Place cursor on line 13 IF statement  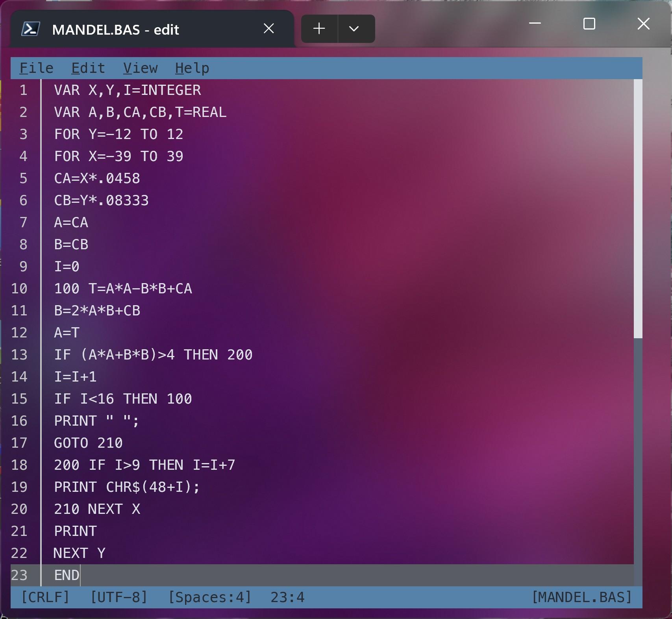[153, 355]
